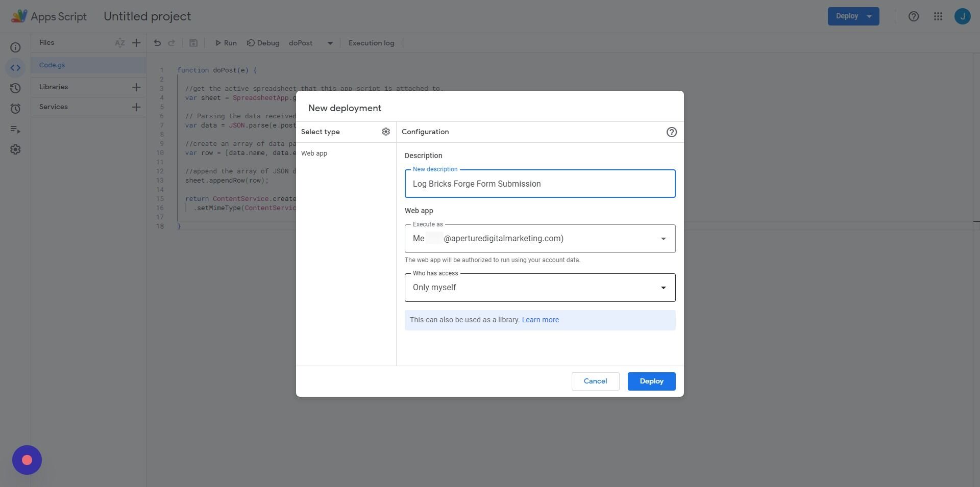Screen dimensions: 980x487
Task: Click the Deploy button in the dialog
Action: click(651, 381)
